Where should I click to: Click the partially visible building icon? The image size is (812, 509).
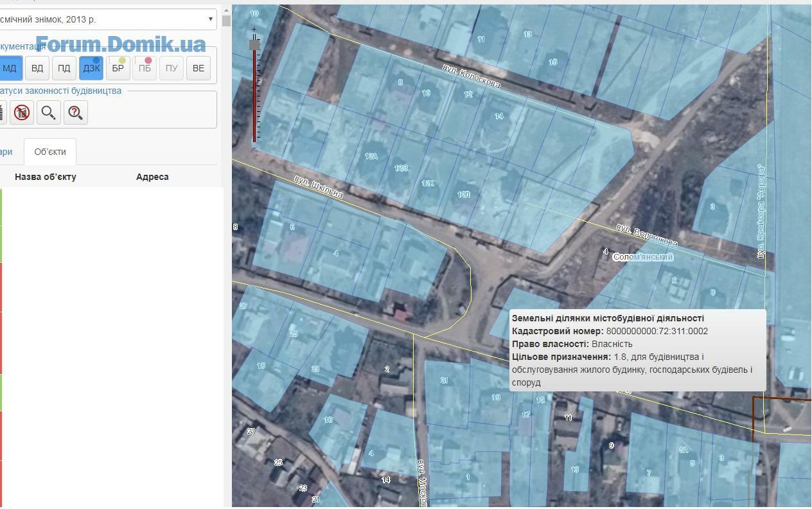coord(2,112)
